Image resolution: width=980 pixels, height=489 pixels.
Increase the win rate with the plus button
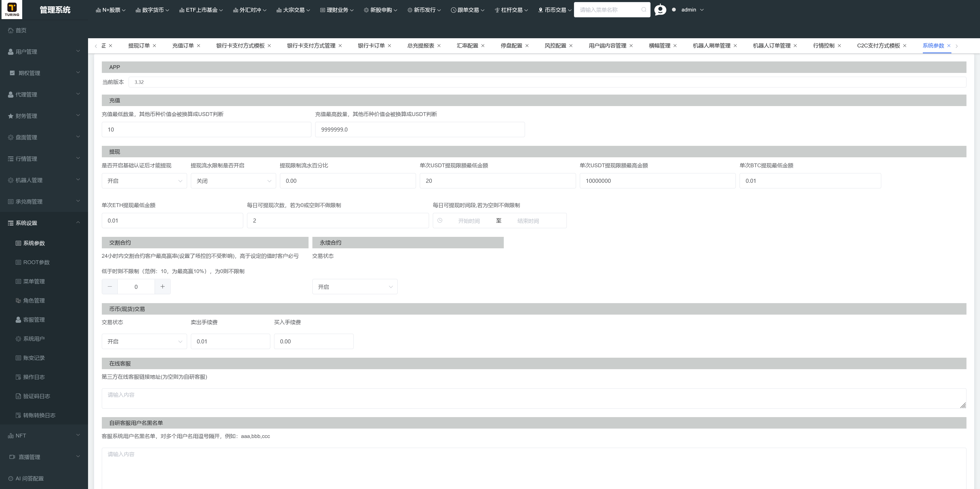(x=163, y=287)
